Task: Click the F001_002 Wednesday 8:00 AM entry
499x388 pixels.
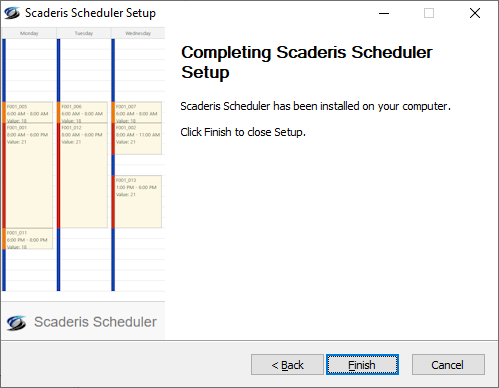Action: tap(138, 139)
